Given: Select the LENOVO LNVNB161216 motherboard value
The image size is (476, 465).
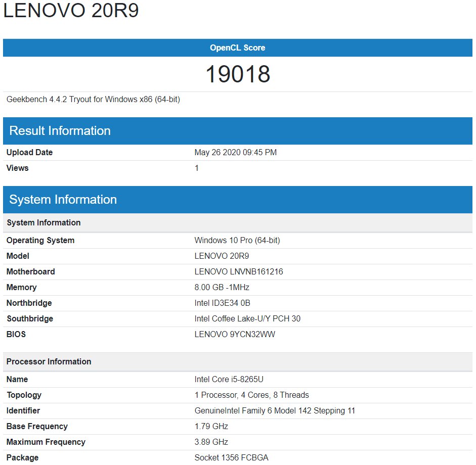Looking at the screenshot, I should click(x=239, y=272).
